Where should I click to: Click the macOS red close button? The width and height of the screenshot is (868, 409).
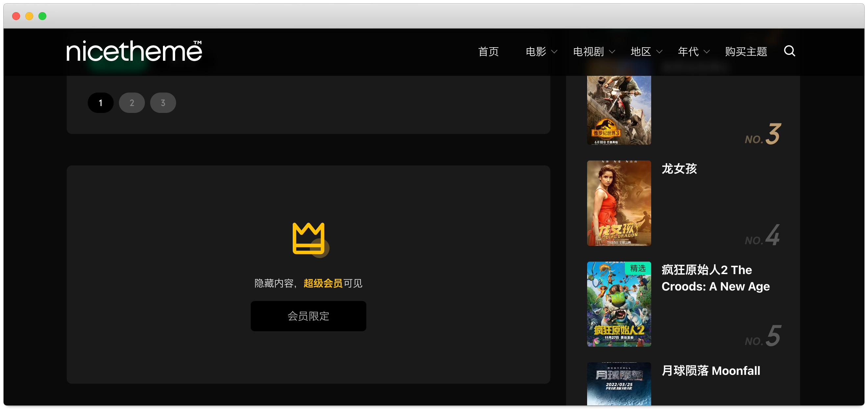[x=16, y=16]
